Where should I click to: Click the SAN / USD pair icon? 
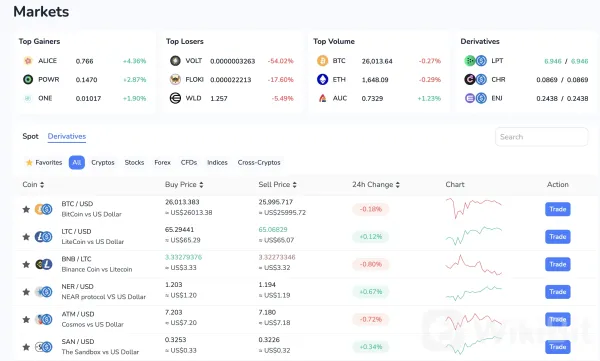(x=44, y=347)
